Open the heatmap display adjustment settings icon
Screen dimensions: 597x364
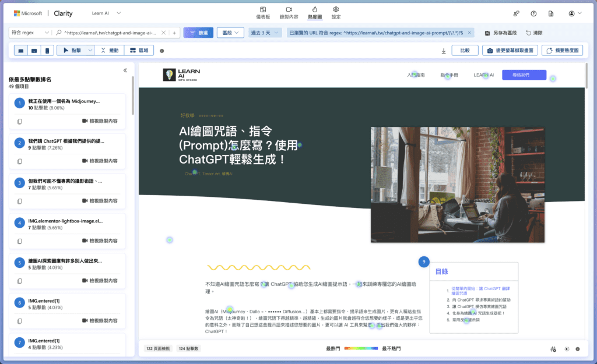(553, 349)
